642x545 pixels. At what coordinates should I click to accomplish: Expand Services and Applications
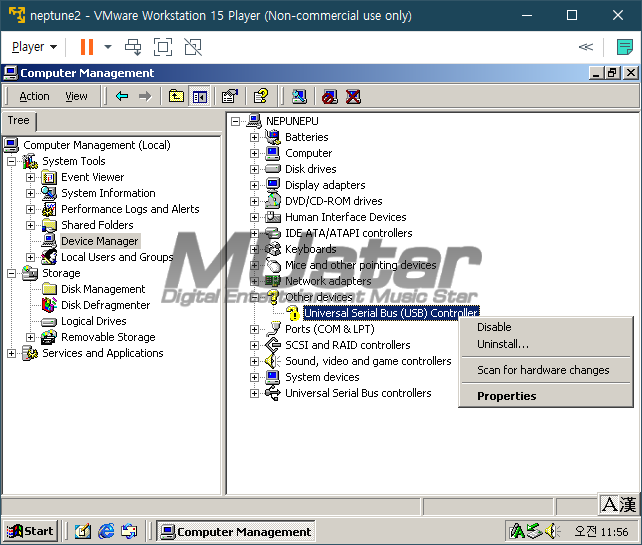11,353
